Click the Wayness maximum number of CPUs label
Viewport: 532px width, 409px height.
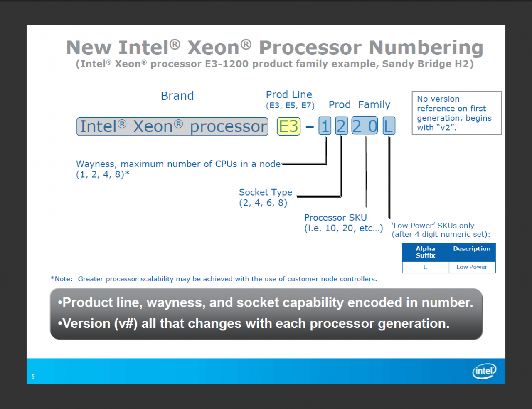point(178,169)
